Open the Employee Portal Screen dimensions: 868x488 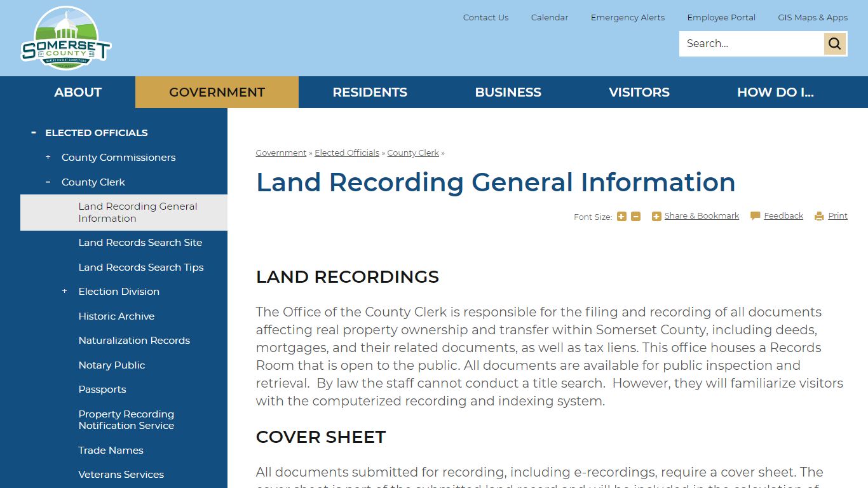[721, 17]
